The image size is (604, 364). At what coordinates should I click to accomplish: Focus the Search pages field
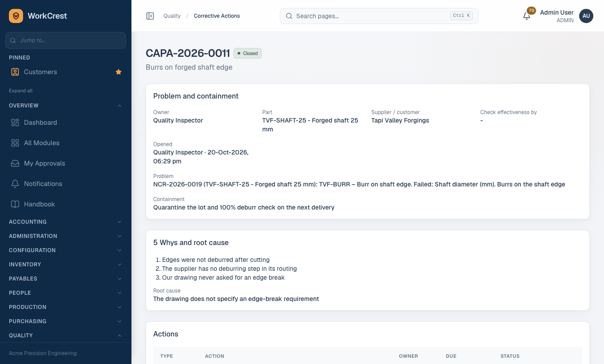point(379,16)
